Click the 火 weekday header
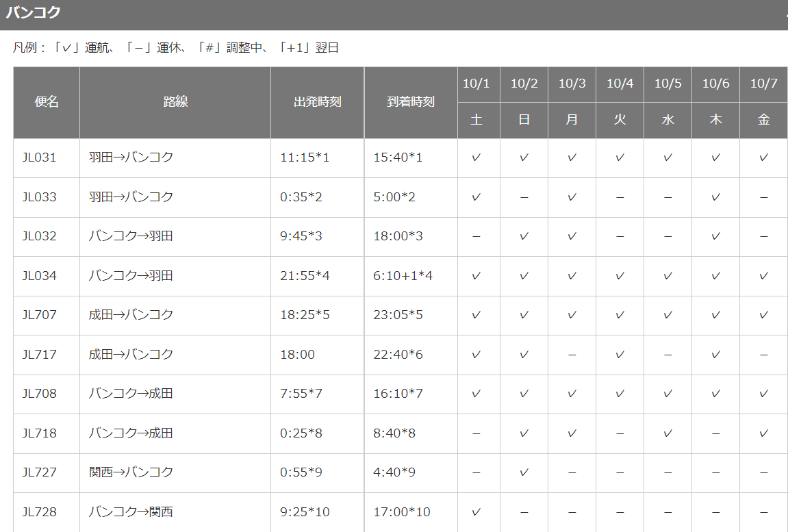Image resolution: width=788 pixels, height=532 pixels. [620, 120]
